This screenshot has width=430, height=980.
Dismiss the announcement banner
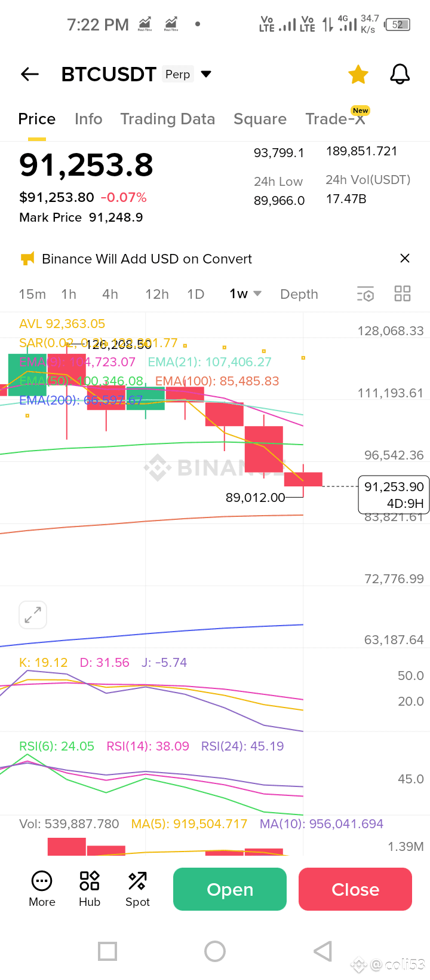405,258
